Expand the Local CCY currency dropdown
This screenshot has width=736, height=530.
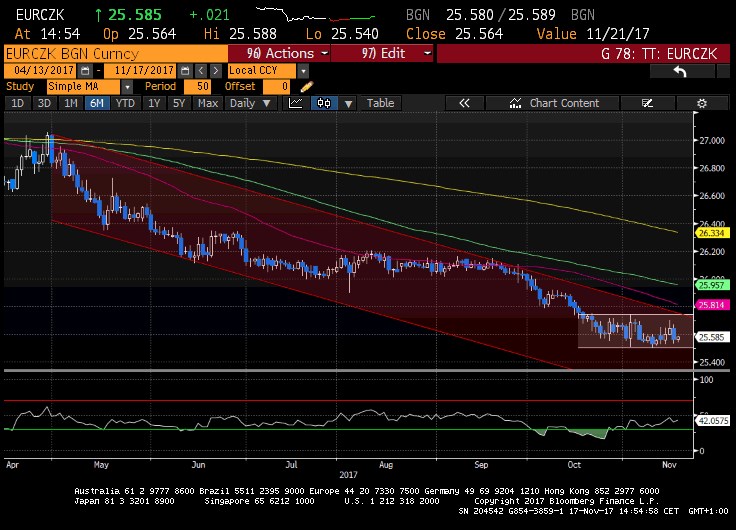pos(301,71)
